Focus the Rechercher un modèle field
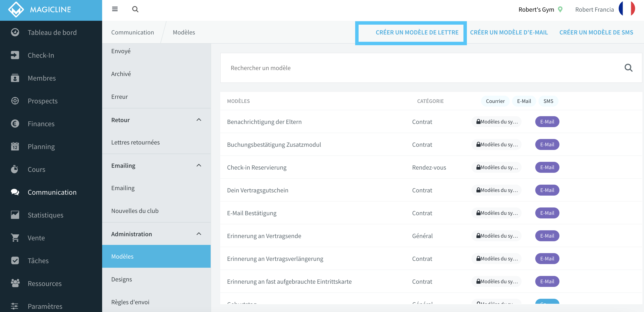 (x=425, y=68)
